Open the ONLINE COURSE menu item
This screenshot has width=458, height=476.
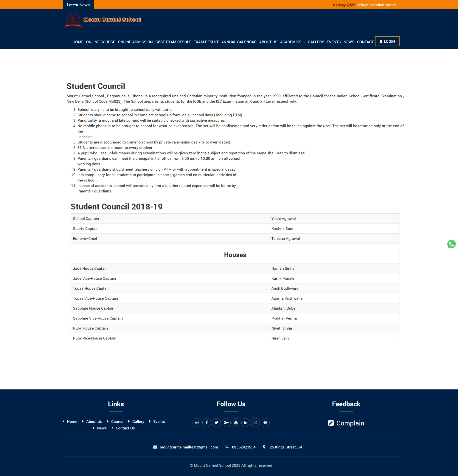coord(100,42)
